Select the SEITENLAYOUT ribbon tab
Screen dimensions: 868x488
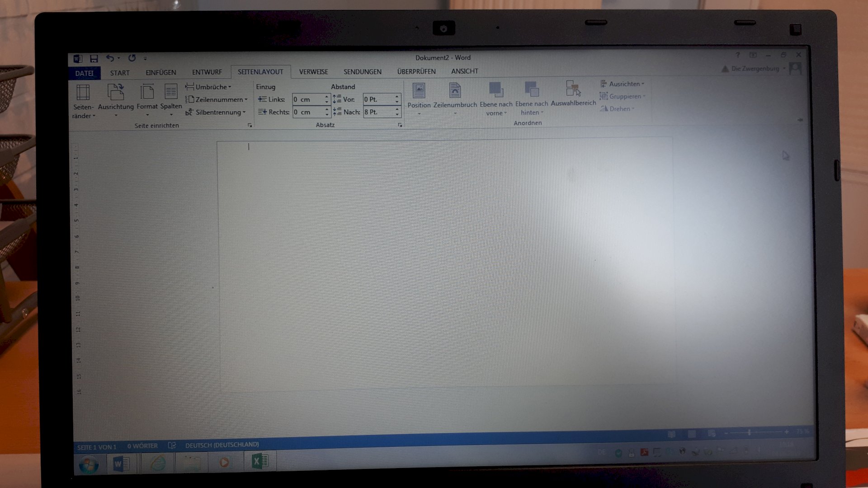pos(260,71)
